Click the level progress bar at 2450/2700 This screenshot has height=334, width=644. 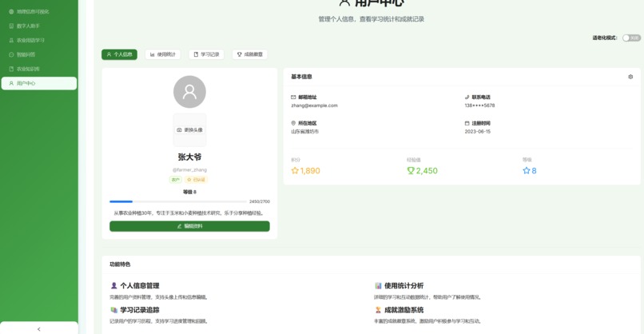tap(178, 201)
